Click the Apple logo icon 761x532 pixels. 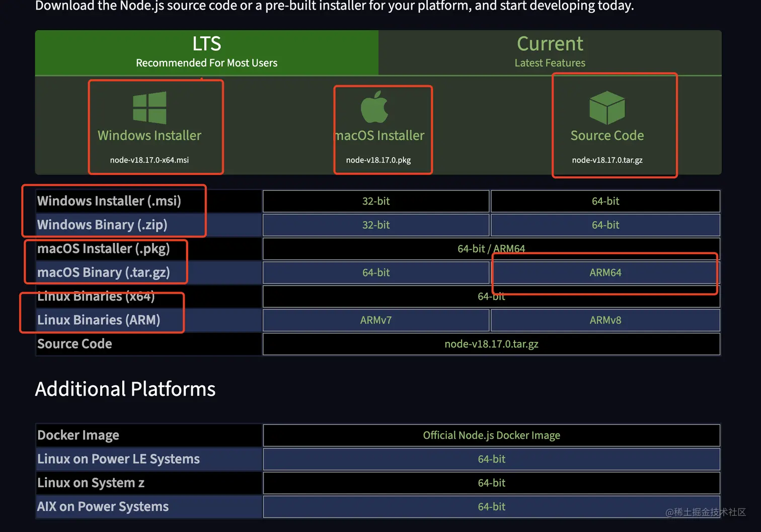coord(374,107)
